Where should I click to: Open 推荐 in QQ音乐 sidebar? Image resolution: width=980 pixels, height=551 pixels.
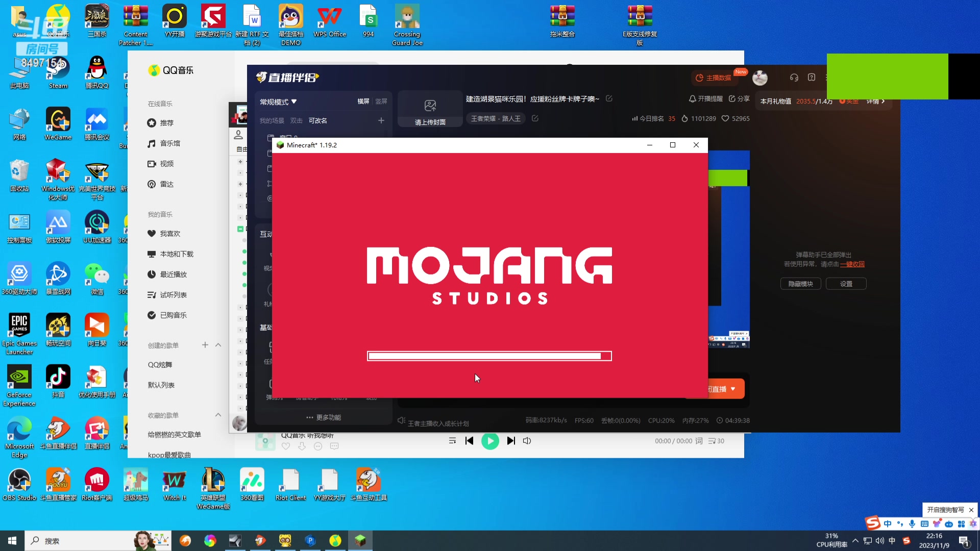point(161,123)
